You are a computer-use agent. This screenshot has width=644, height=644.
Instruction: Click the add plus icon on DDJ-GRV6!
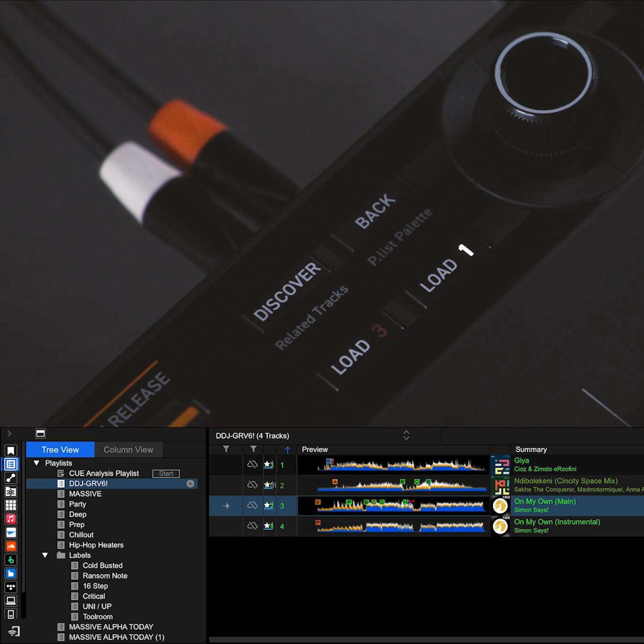[190, 483]
